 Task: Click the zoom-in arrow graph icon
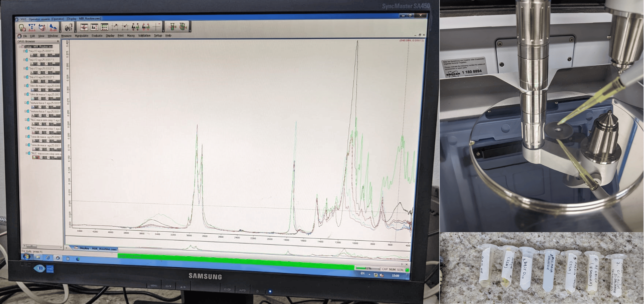[115, 26]
